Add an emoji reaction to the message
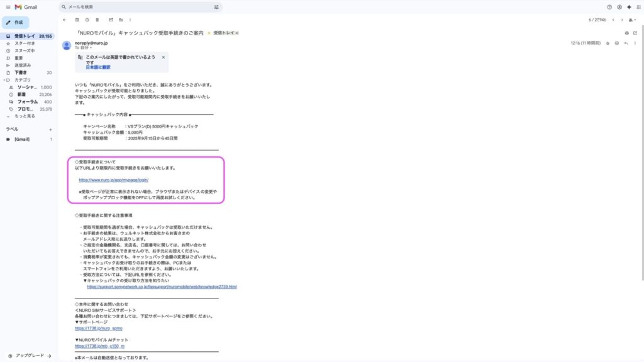 (617, 43)
